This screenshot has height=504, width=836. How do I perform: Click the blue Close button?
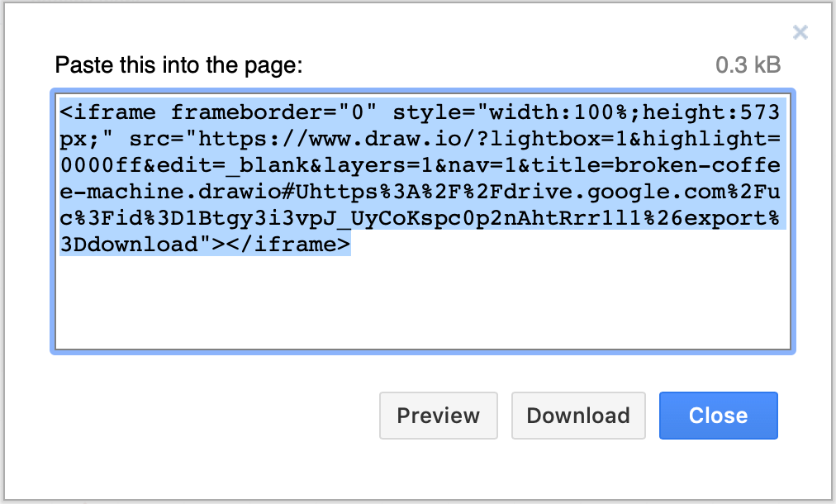click(x=718, y=416)
